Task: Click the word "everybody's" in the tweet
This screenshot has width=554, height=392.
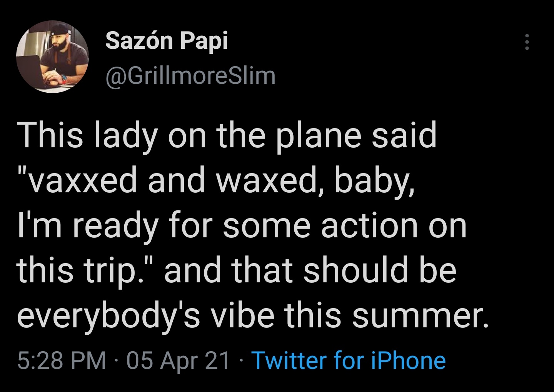Action: pos(108,316)
